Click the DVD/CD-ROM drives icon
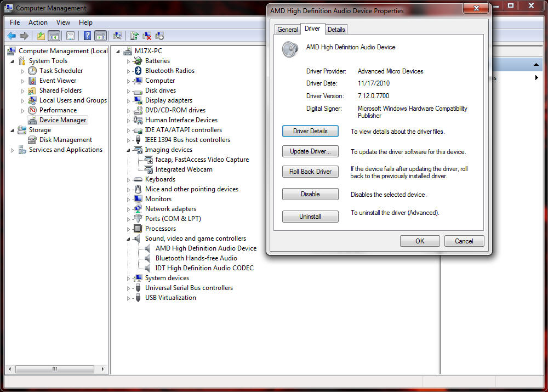Viewport: 548px width, 392px height. pyautogui.click(x=138, y=110)
